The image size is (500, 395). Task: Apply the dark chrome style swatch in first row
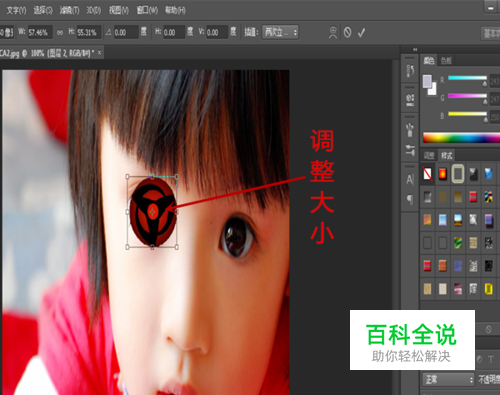click(473, 174)
